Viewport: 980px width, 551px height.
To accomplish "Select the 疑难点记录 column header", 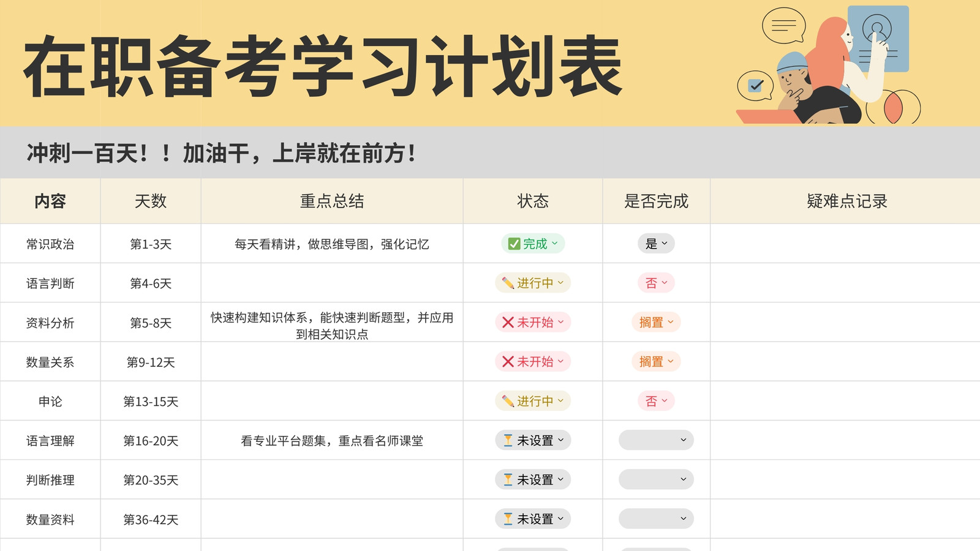I will [x=846, y=201].
